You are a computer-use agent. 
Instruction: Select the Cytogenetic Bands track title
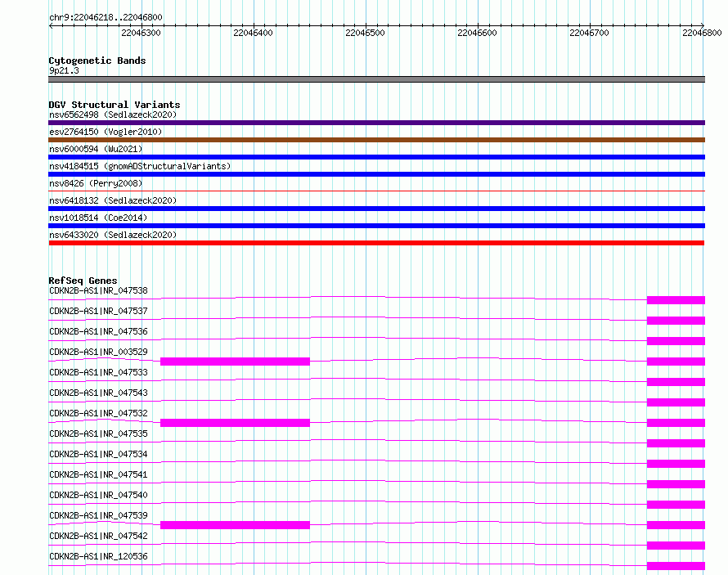click(x=97, y=61)
